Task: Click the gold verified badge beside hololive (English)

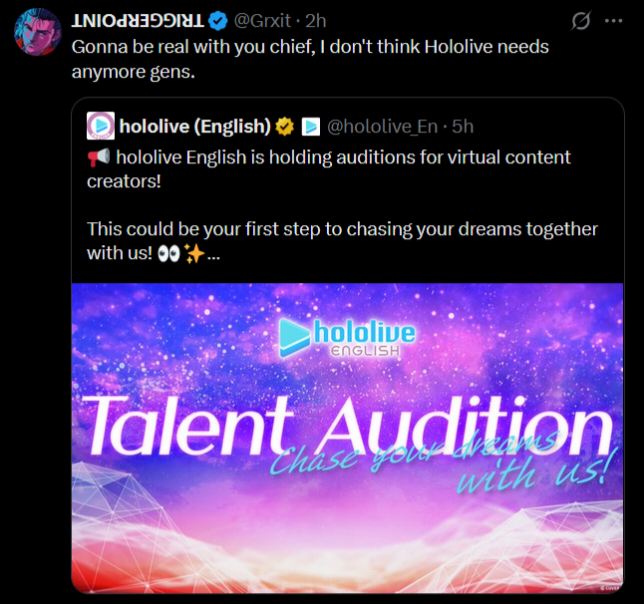Action: 285,126
